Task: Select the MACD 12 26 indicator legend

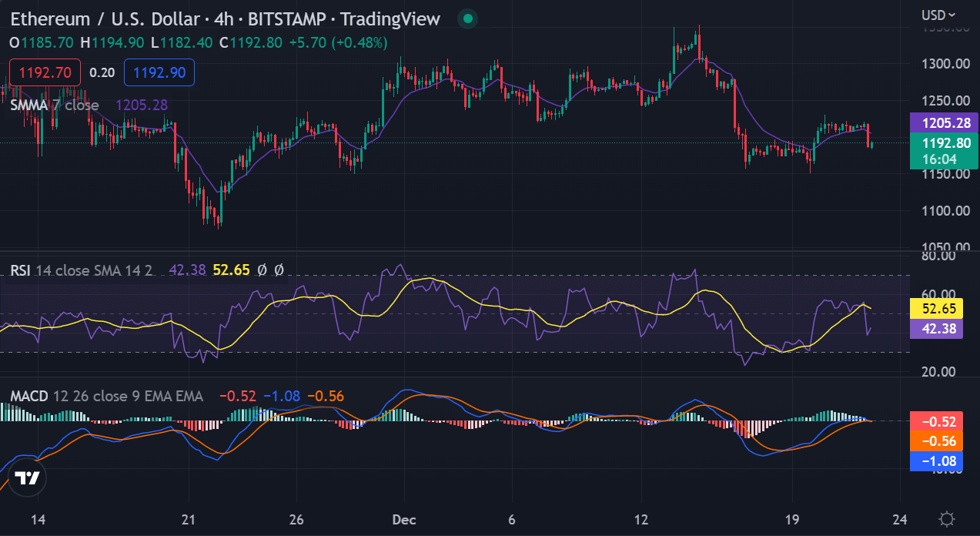Action: point(106,396)
